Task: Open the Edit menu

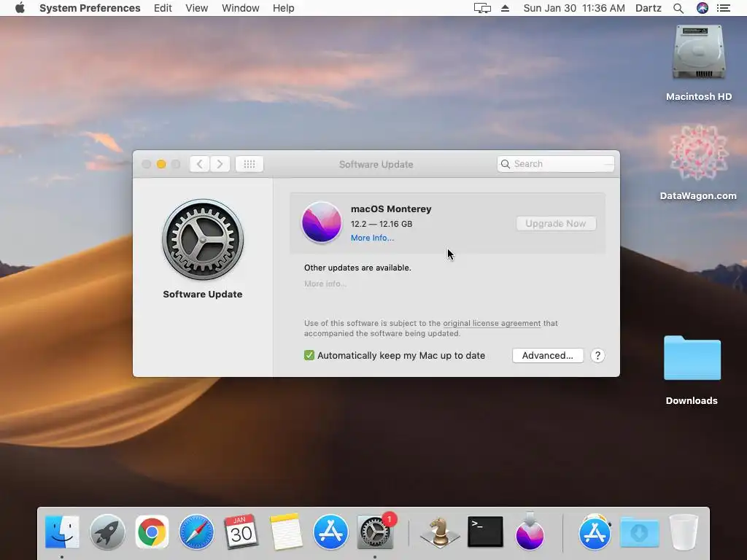Action: pos(163,8)
